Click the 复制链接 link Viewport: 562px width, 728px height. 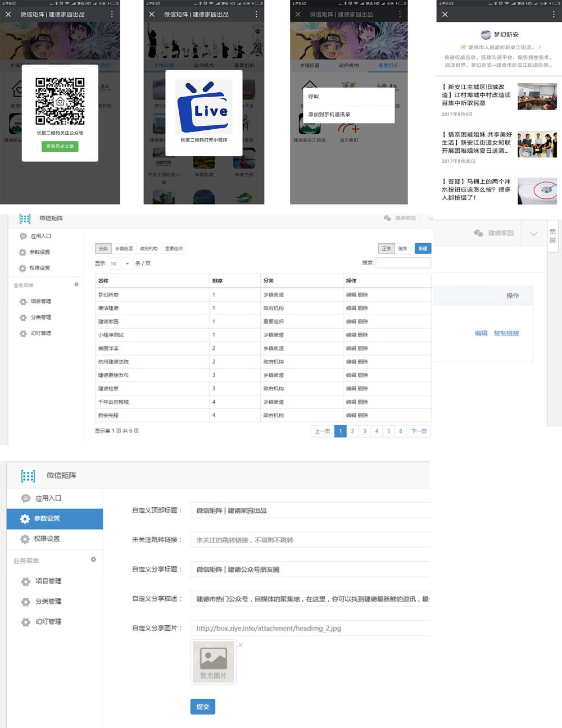tap(506, 333)
